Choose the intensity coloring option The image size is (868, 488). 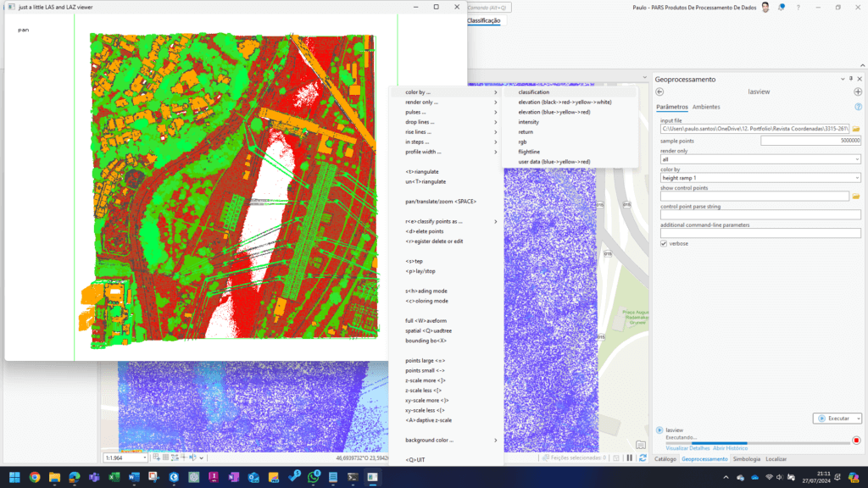pos(529,122)
